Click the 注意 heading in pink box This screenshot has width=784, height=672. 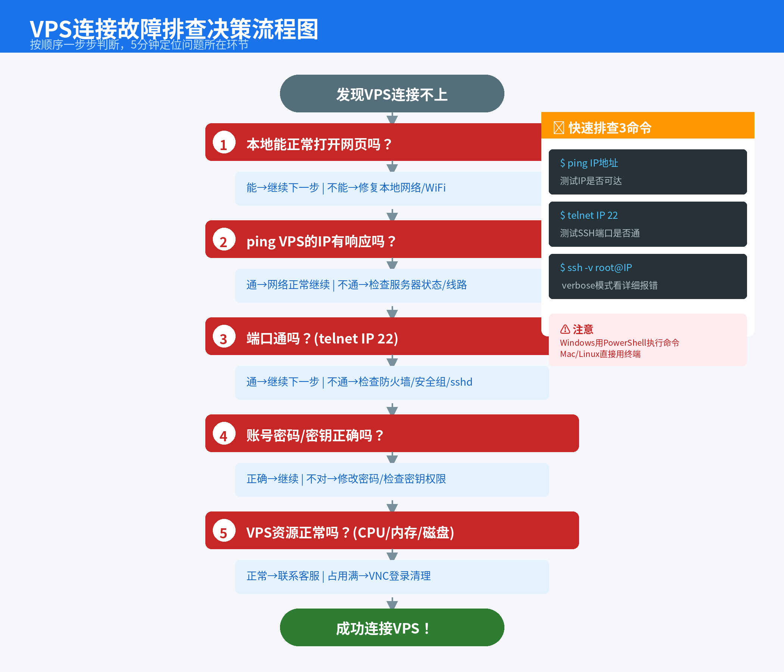point(583,329)
